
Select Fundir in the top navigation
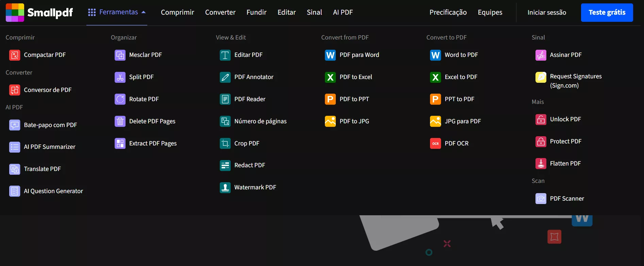tap(257, 12)
